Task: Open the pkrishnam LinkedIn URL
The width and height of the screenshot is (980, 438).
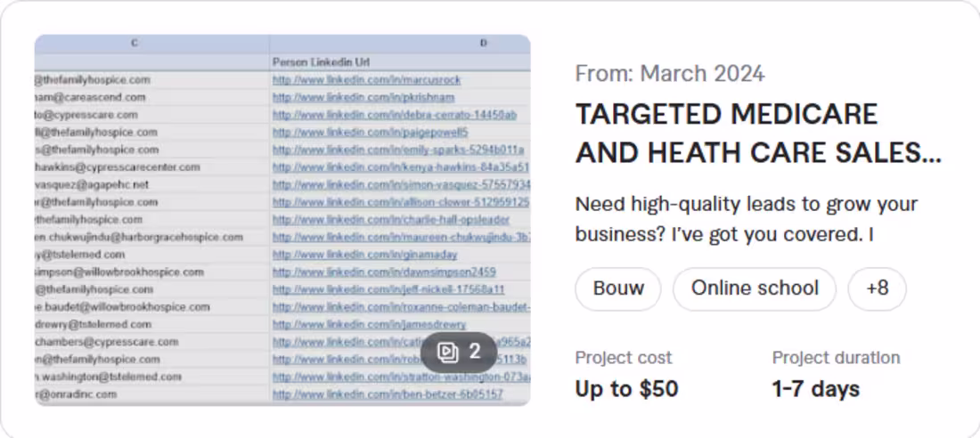Action: point(363,97)
